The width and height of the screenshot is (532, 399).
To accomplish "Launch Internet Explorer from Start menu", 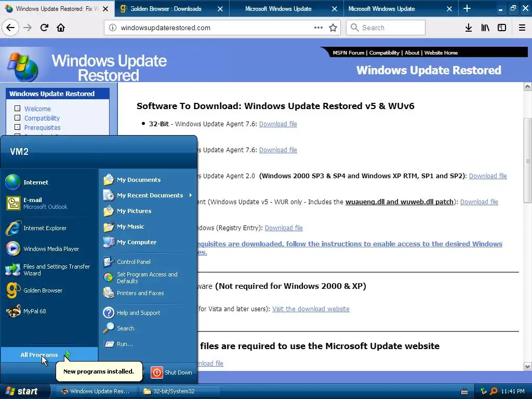I will coord(49,228).
